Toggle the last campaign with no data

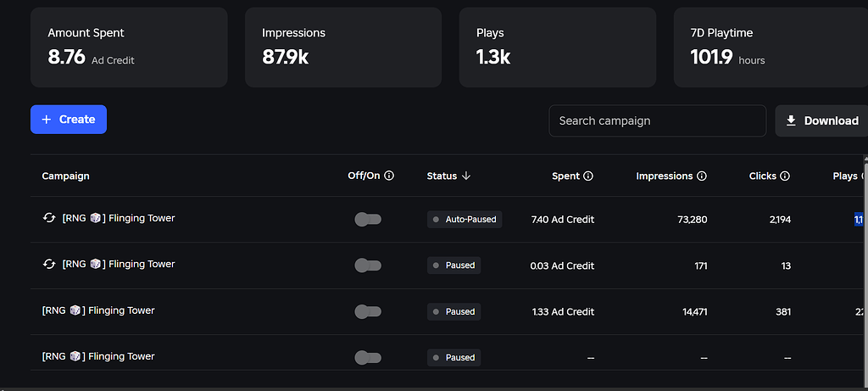[368, 357]
